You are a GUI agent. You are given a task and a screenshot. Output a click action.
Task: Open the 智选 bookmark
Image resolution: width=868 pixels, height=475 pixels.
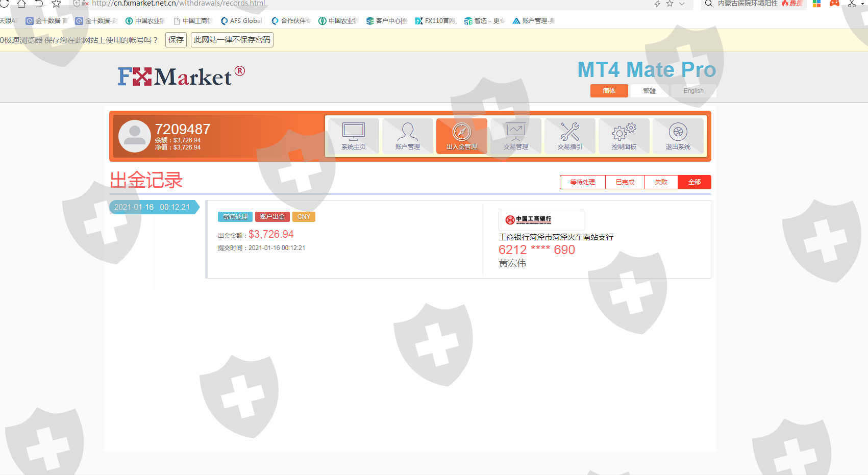click(x=484, y=21)
